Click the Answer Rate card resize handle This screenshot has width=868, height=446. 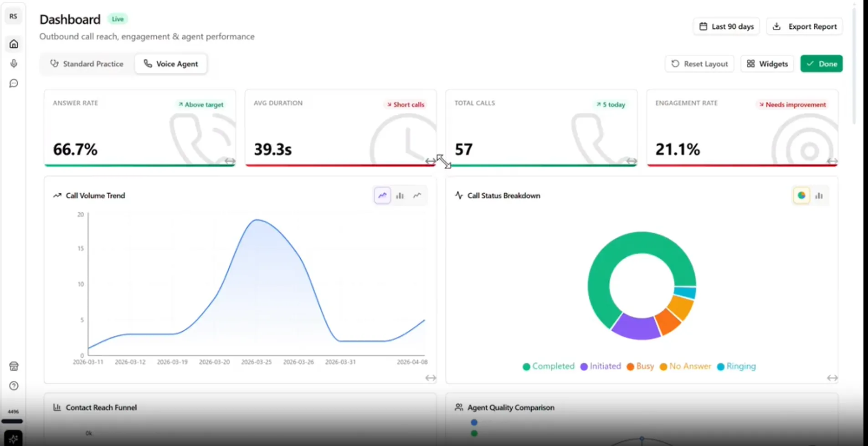click(230, 161)
